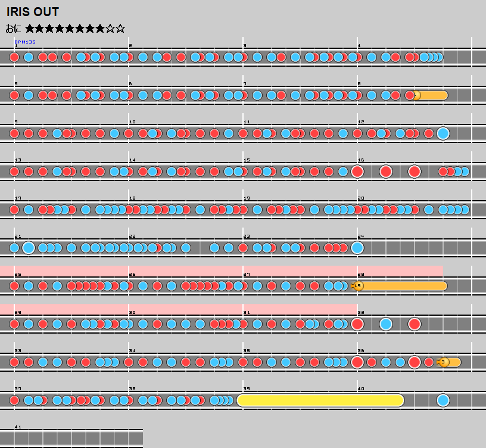Select the first red note of measure 1
This screenshot has height=448, width=486.
point(14,57)
